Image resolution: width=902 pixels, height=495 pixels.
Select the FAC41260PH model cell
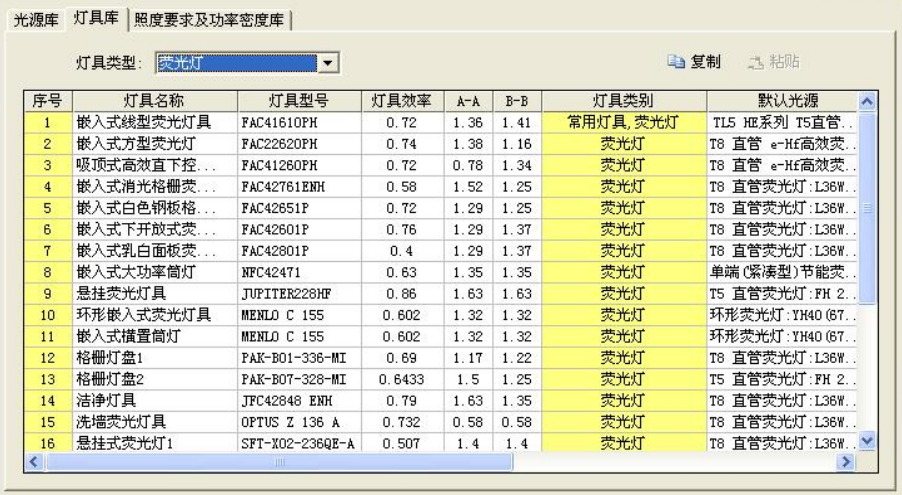299,166
